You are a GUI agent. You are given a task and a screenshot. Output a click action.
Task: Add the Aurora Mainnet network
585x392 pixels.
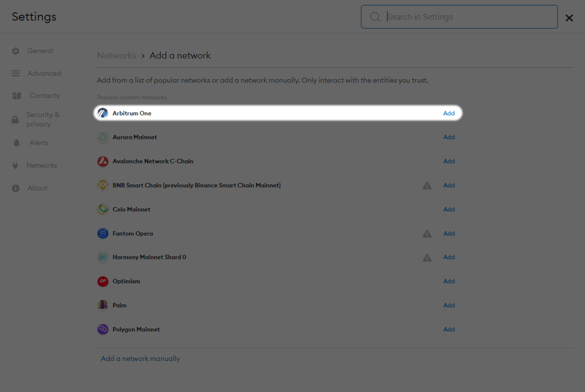coord(449,137)
